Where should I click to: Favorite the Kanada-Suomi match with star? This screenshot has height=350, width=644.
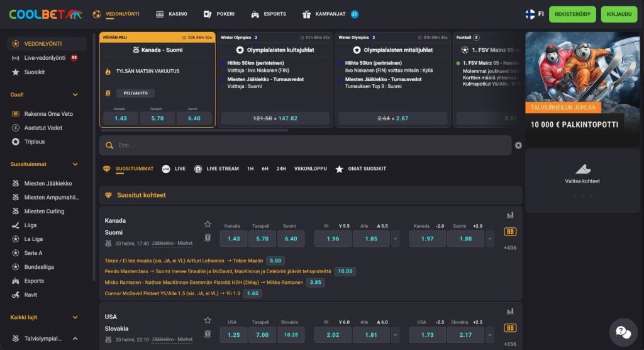tap(208, 224)
